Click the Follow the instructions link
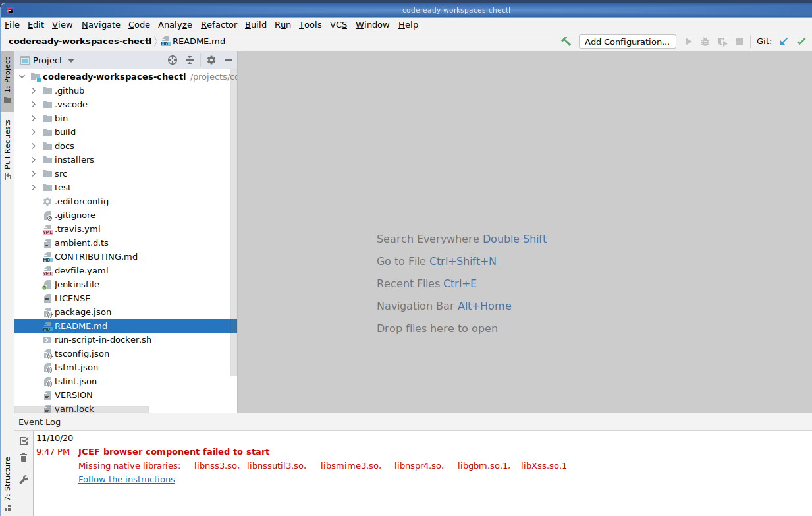 click(126, 480)
